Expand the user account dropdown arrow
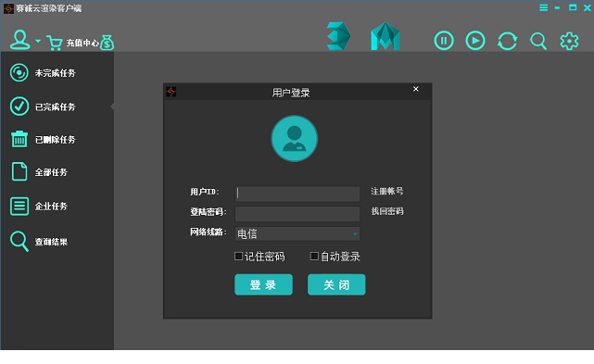Image resolution: width=594 pixels, height=364 pixels. 38,41
